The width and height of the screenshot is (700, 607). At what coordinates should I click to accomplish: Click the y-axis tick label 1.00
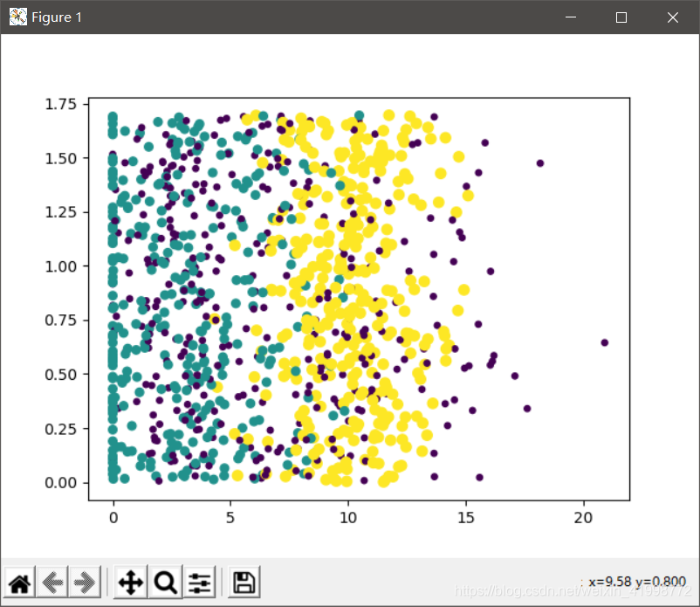[x=61, y=266]
